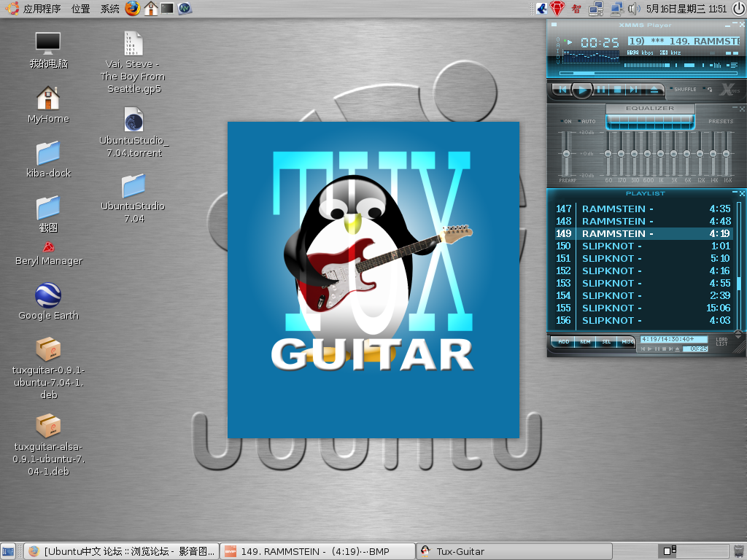Adjust the 60 Hz equalizer band slider
Screen dimensions: 747x560
point(608,153)
